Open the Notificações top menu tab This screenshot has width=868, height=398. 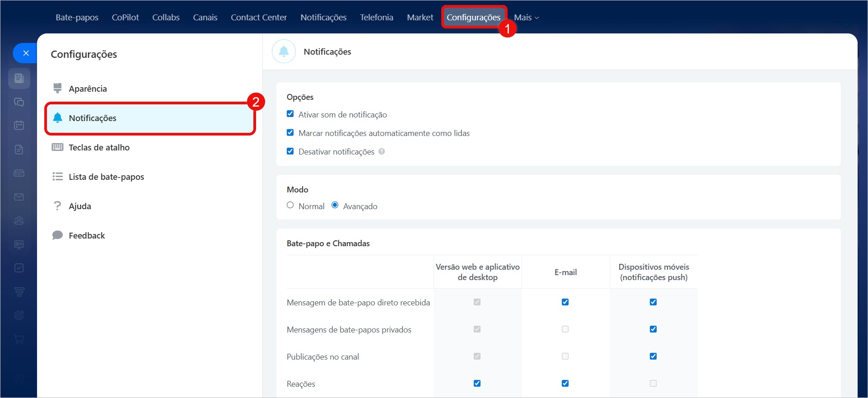click(323, 17)
